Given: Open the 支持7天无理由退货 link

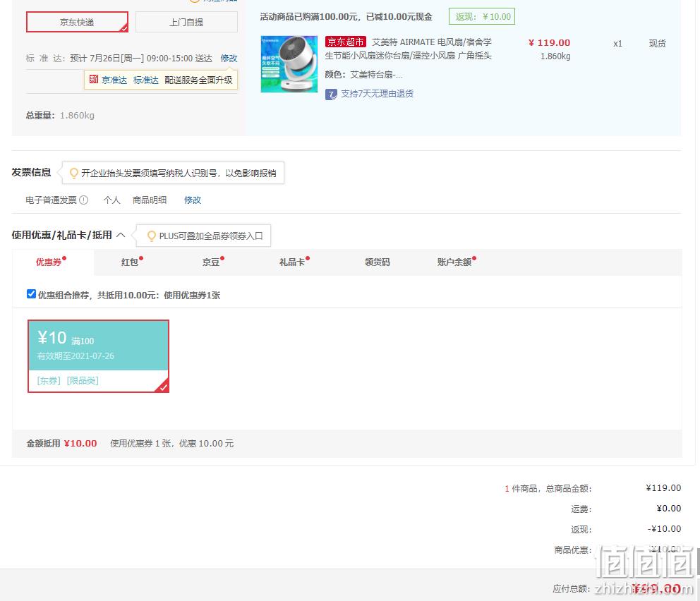Looking at the screenshot, I should (378, 94).
